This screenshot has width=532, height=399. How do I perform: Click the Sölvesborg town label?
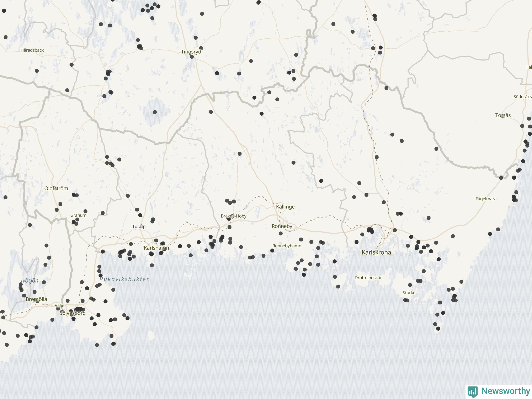coord(73,313)
